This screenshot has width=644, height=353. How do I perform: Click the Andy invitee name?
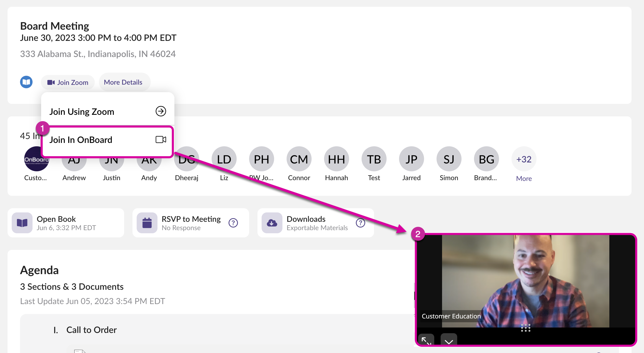149,178
